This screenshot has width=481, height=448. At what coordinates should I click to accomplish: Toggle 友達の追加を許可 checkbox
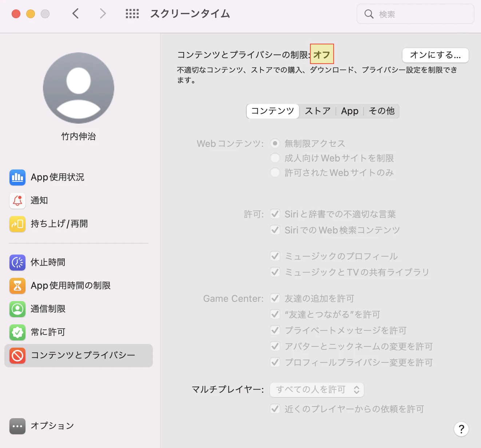pyautogui.click(x=275, y=298)
